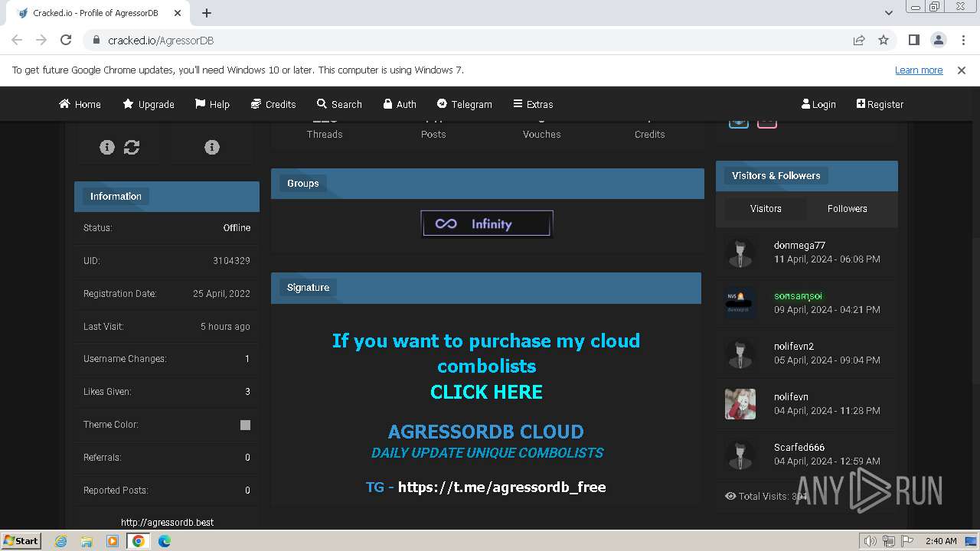The width and height of the screenshot is (980, 551).
Task: Open a new browser tab
Action: pyautogui.click(x=207, y=13)
